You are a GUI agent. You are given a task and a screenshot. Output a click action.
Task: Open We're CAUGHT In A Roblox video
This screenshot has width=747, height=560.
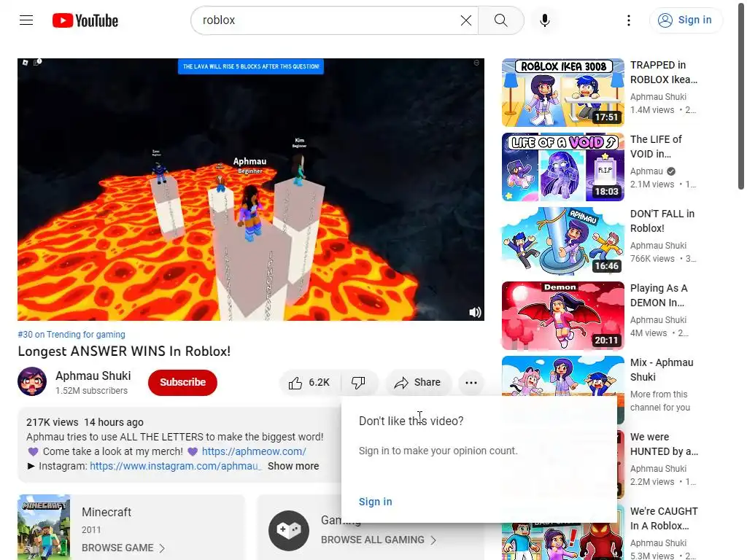tap(664, 518)
